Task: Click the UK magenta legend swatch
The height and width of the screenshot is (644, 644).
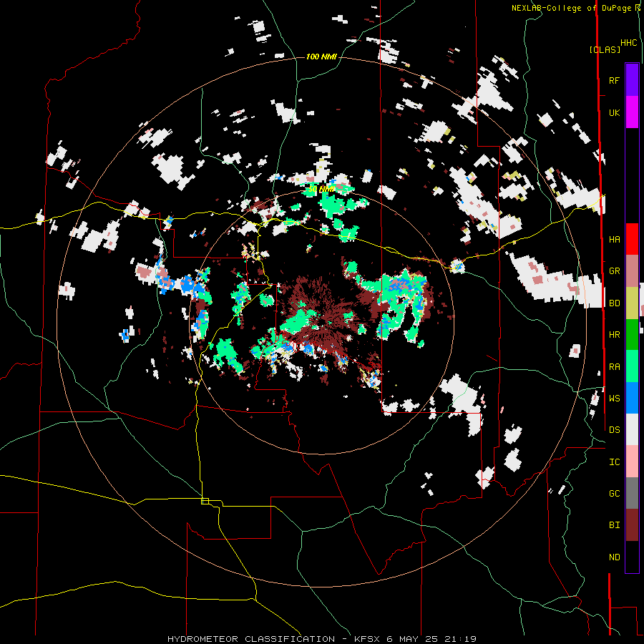Action: pos(632,112)
